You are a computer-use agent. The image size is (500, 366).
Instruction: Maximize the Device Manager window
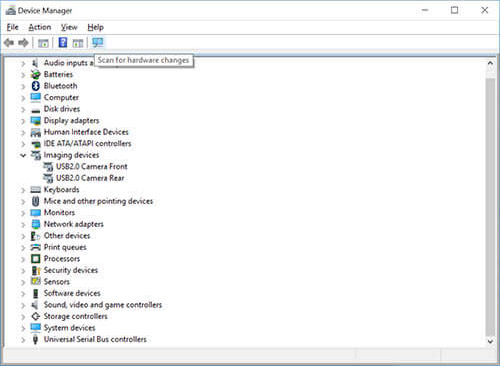[x=454, y=10]
